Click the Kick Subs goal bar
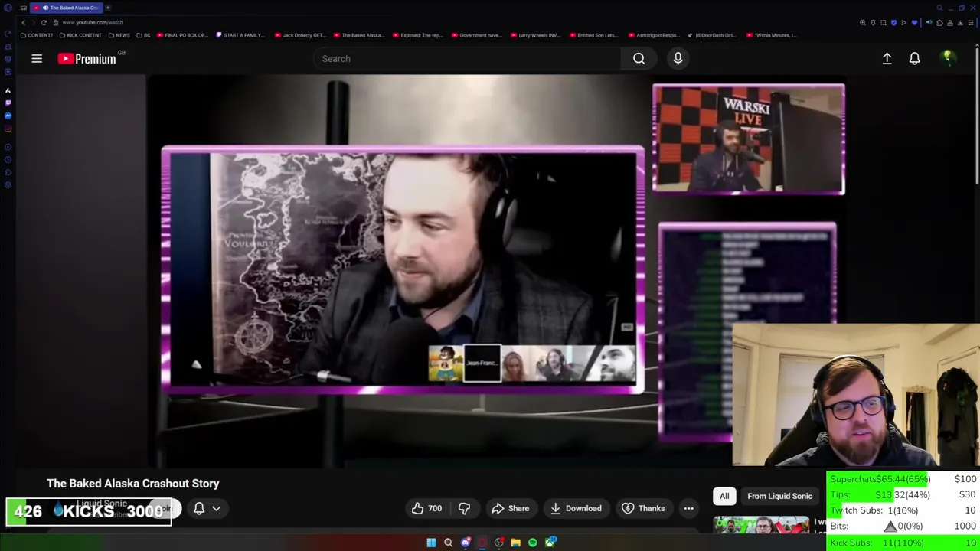Screen dimensions: 980x551 click(x=903, y=543)
